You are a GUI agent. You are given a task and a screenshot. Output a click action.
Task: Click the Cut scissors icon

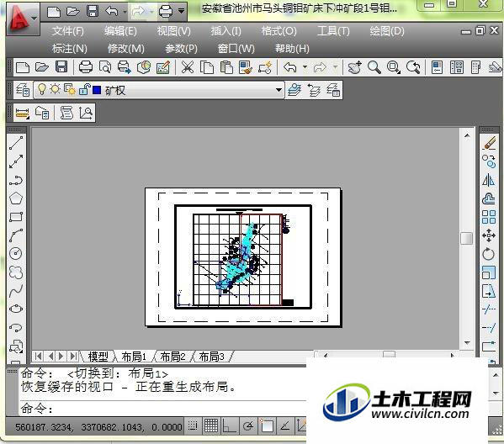[188, 67]
